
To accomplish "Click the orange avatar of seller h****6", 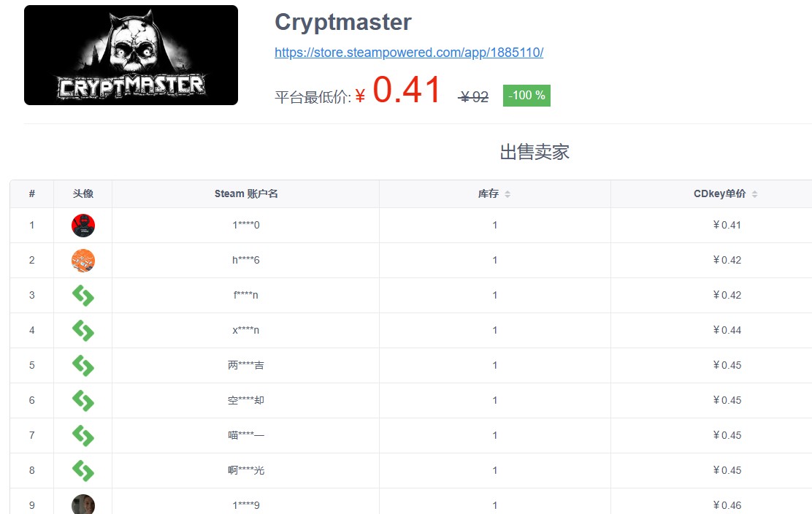I will (x=83, y=261).
